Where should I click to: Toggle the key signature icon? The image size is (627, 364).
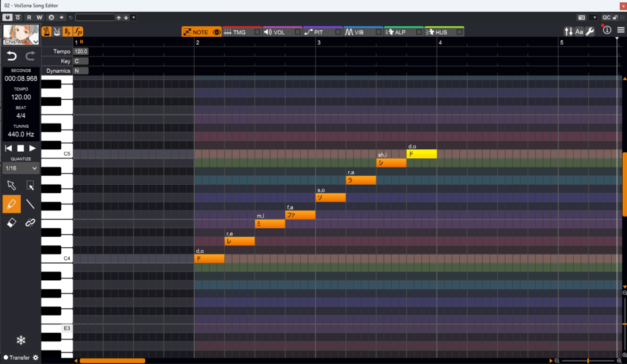point(67,32)
